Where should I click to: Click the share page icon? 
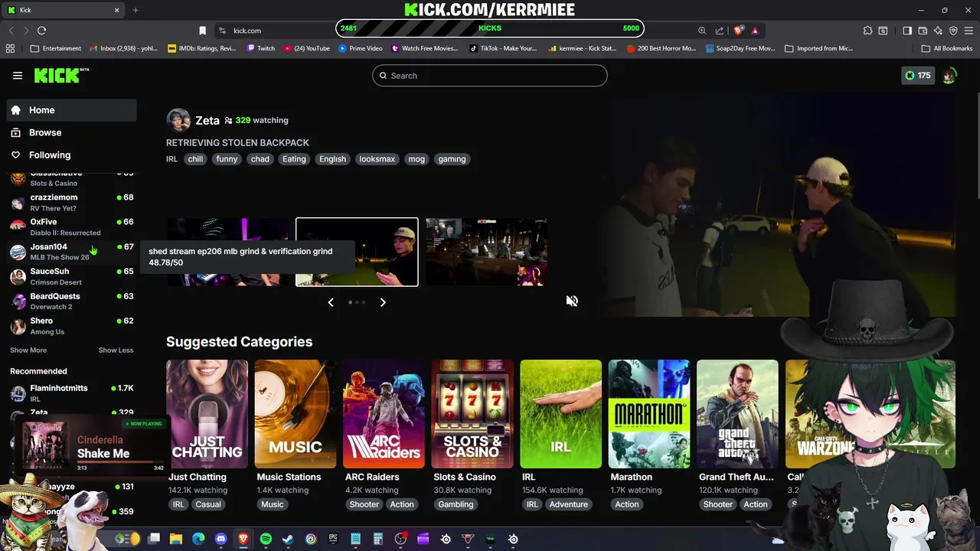(720, 31)
